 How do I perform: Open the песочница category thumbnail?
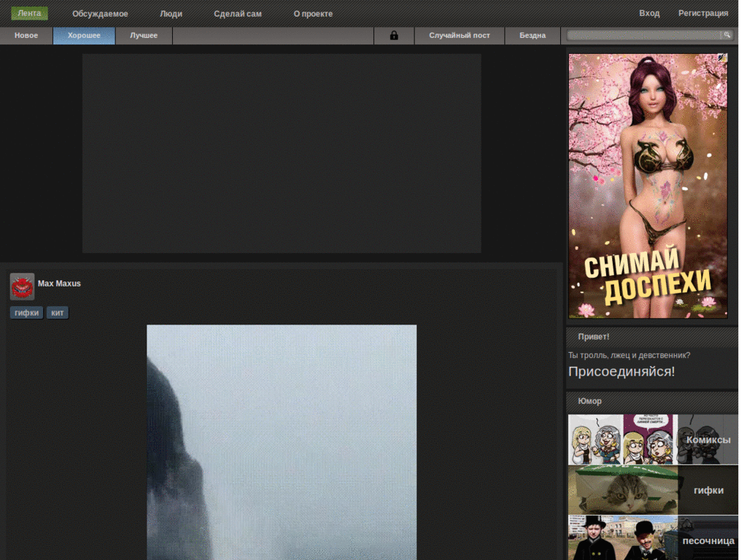[653, 540]
